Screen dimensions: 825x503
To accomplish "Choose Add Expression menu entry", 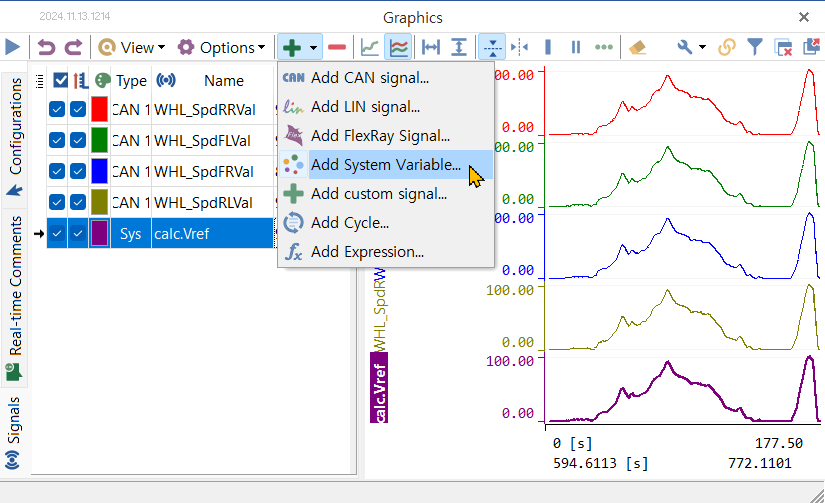I will click(x=386, y=252).
